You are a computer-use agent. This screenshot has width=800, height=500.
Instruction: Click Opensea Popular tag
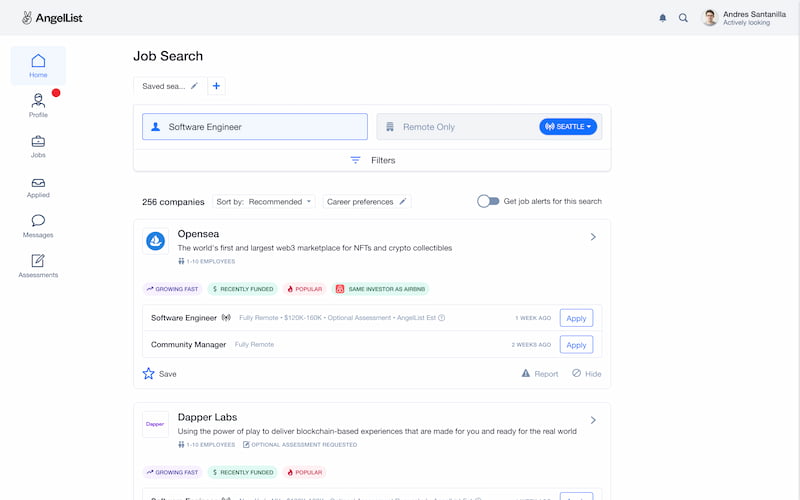305,289
